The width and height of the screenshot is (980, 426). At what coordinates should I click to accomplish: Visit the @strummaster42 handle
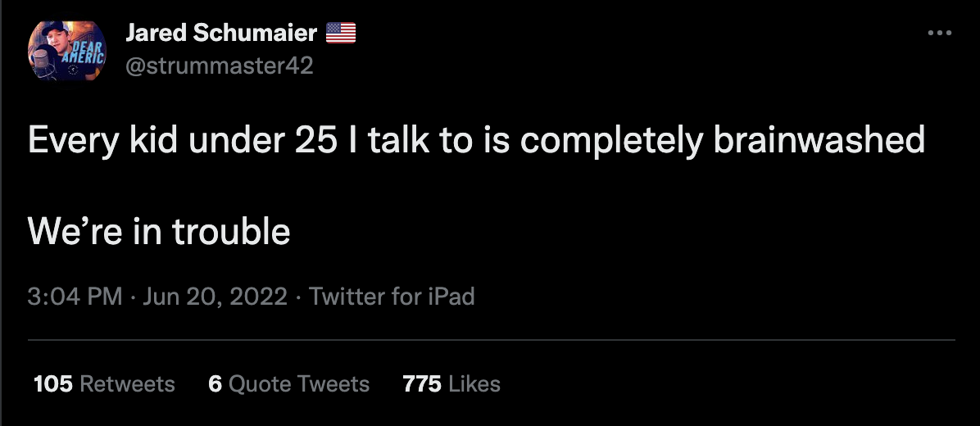[x=219, y=66]
